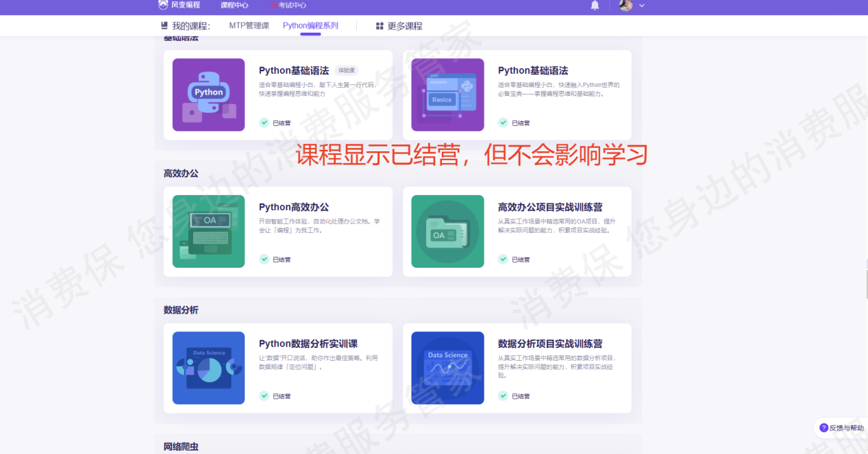Screen dimensions: 868x454
Task: Open the green OA laptop course image
Action: pyautogui.click(x=208, y=231)
